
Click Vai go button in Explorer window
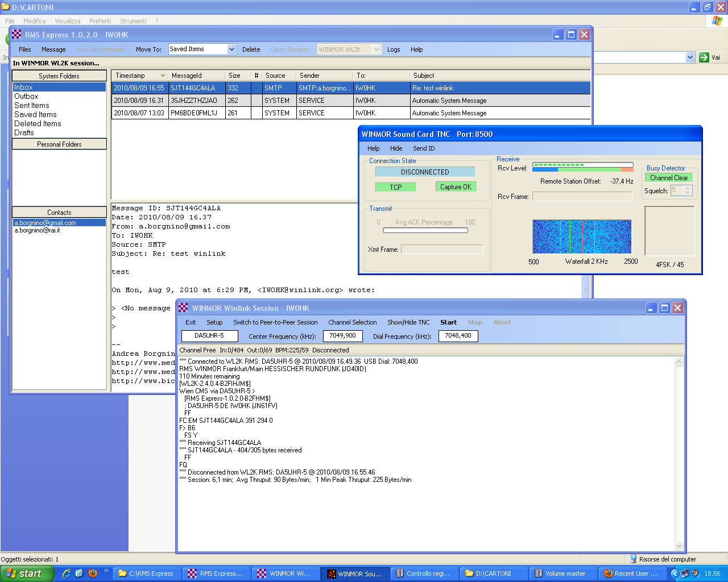pyautogui.click(x=710, y=57)
